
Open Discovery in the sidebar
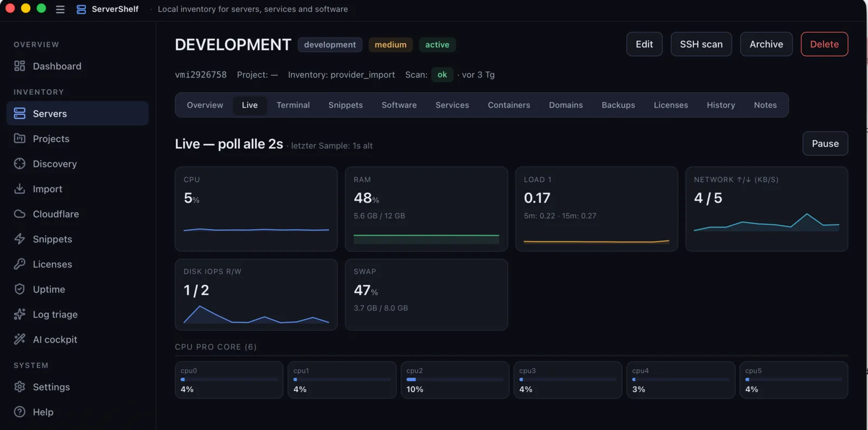78,163
